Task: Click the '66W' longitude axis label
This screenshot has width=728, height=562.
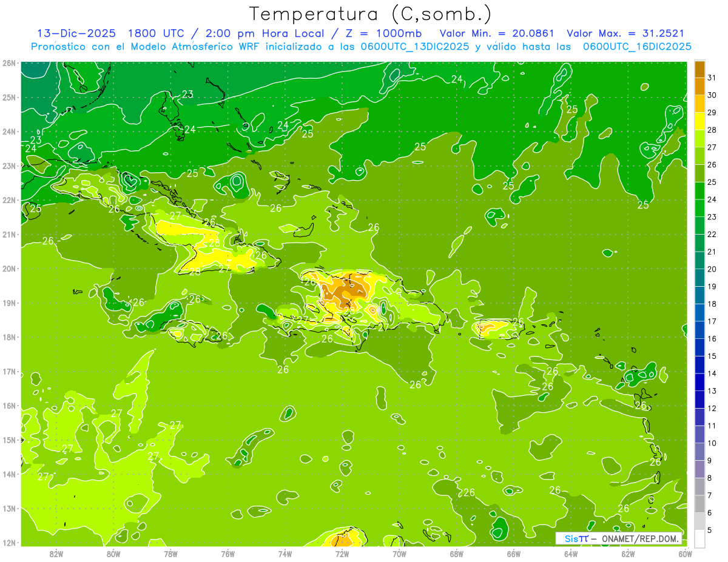Action: [513, 554]
